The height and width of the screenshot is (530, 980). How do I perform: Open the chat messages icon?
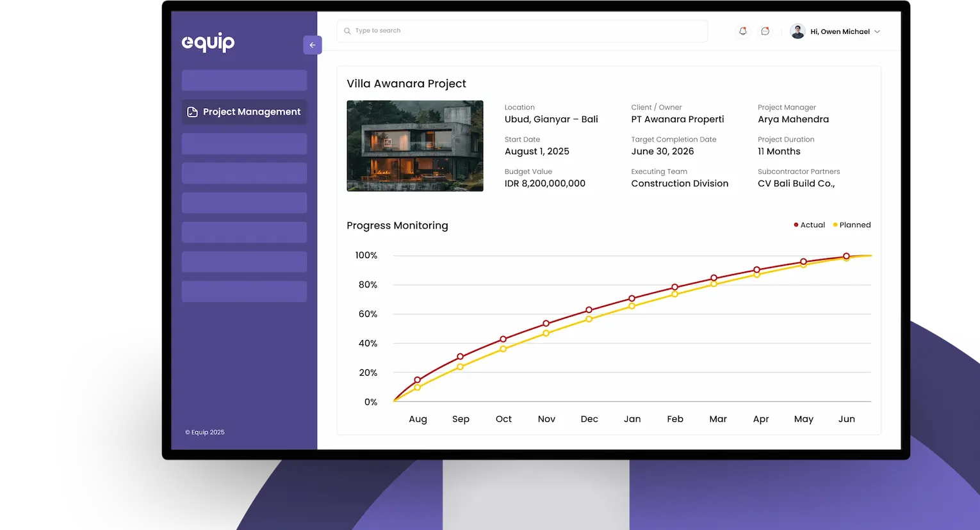coord(765,31)
